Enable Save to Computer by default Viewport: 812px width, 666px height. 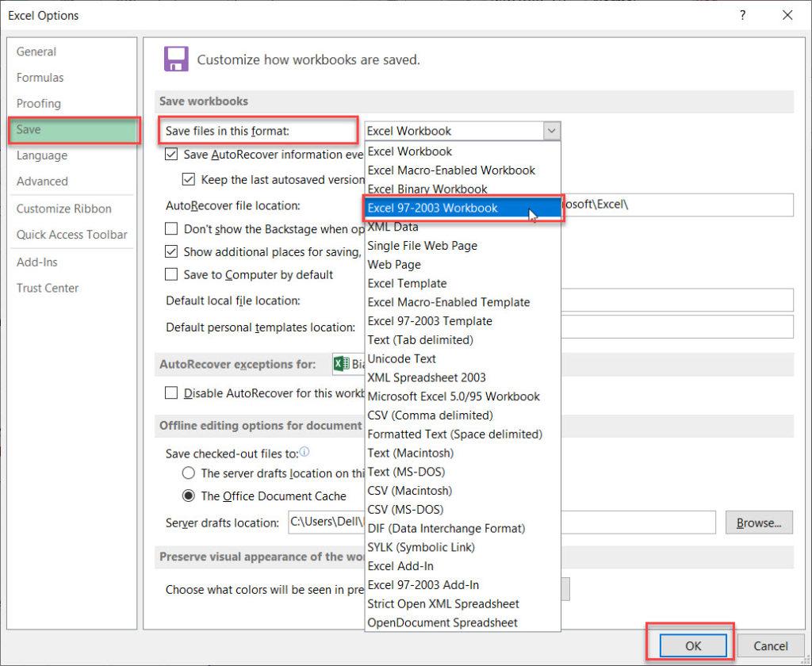[171, 274]
